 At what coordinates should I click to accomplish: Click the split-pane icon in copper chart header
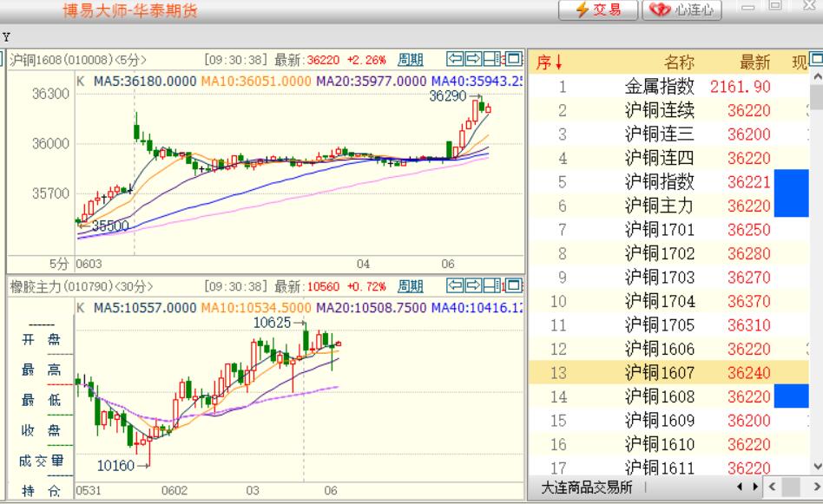(493, 59)
